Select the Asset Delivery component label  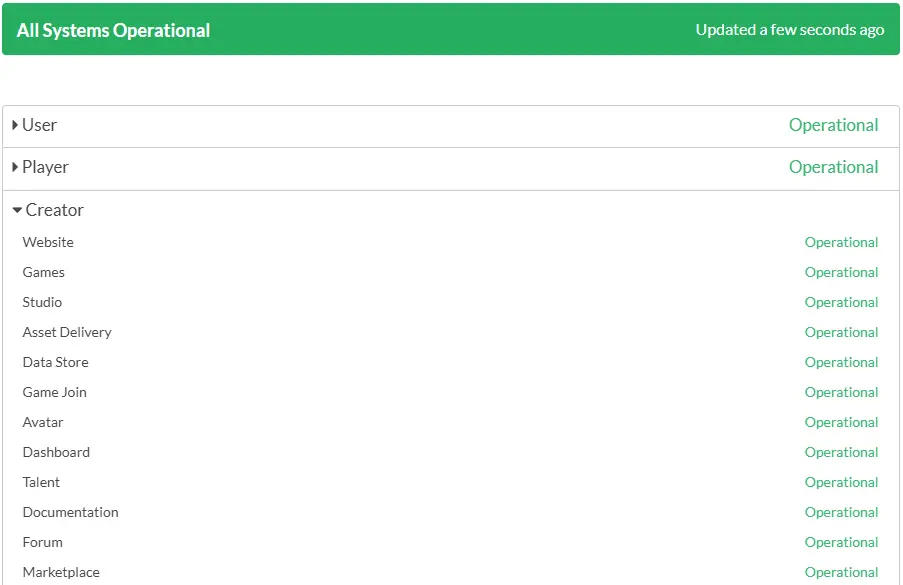[x=67, y=332]
